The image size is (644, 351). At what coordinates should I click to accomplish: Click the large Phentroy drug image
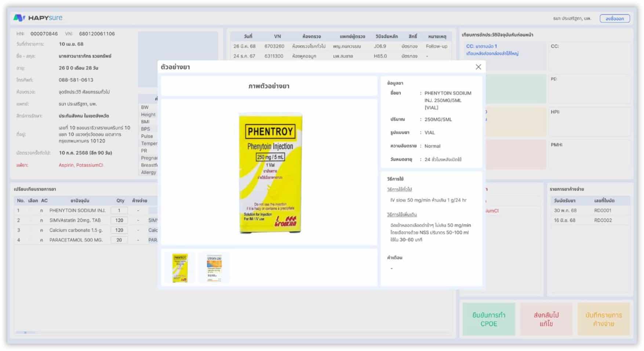(270, 173)
